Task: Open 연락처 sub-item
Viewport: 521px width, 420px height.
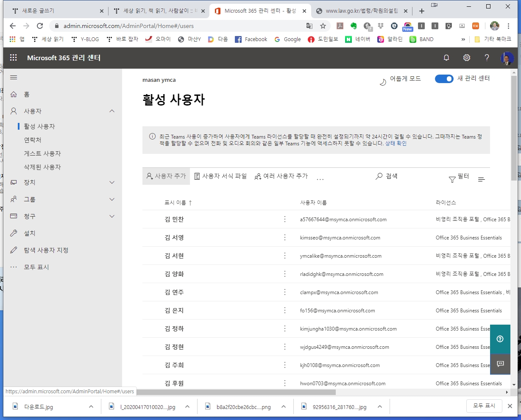Action: [x=33, y=140]
